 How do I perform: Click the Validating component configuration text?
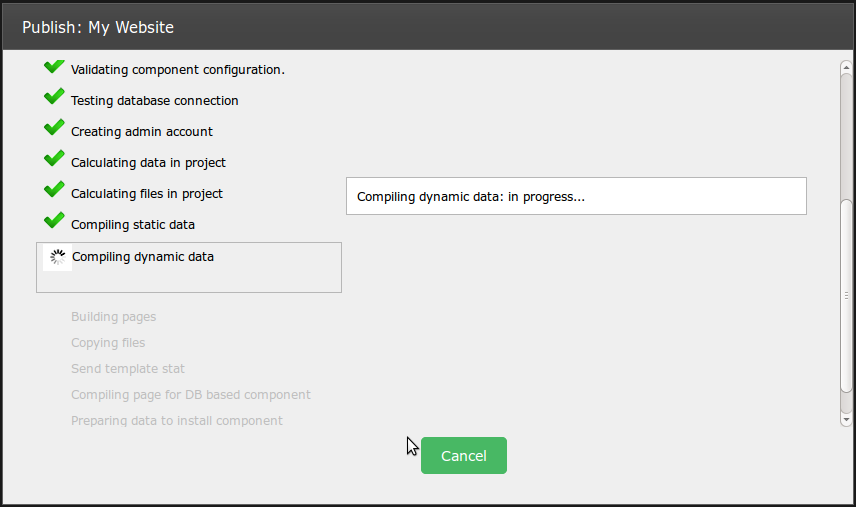(x=177, y=70)
